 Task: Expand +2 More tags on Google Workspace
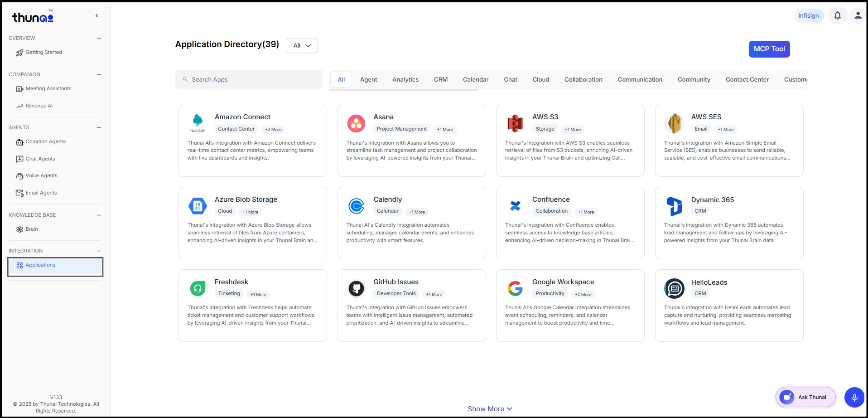click(583, 295)
